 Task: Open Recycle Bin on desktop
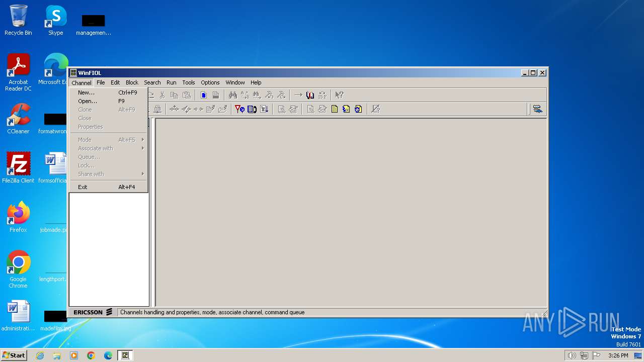tap(18, 20)
